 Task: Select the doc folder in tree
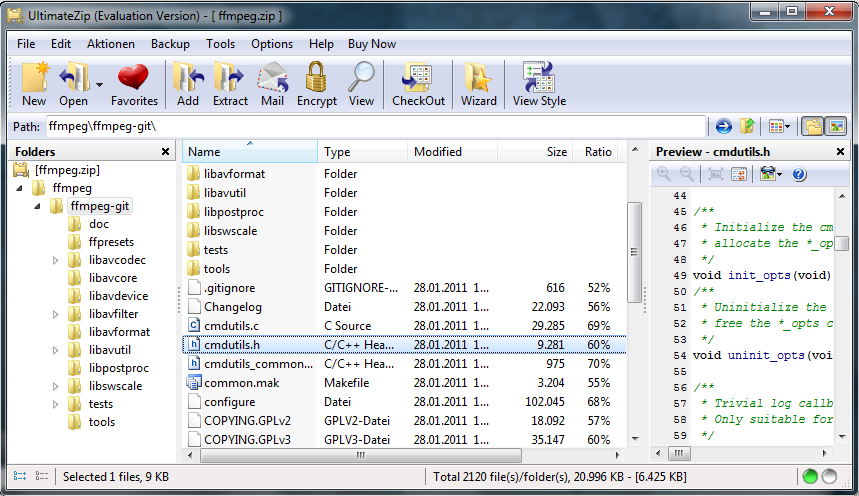[x=99, y=224]
